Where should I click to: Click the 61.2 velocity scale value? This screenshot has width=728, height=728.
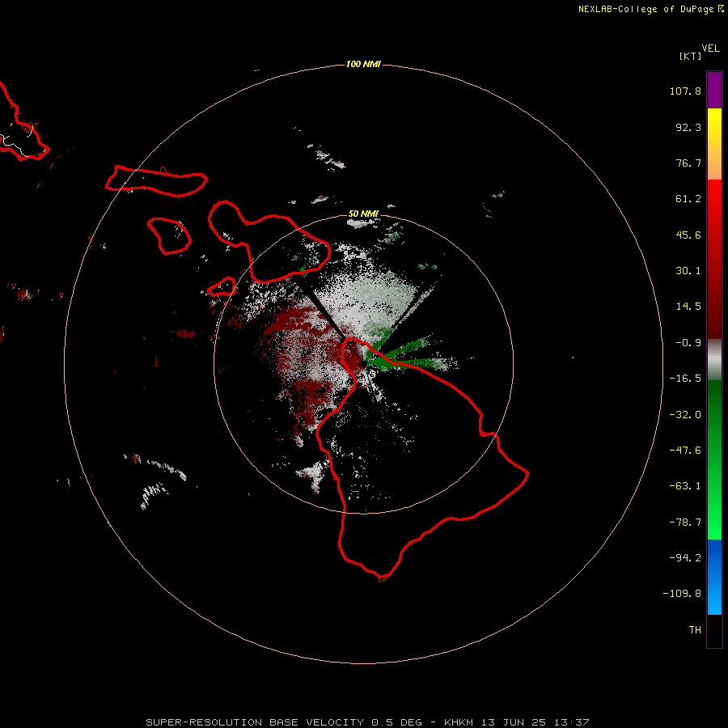tap(688, 199)
